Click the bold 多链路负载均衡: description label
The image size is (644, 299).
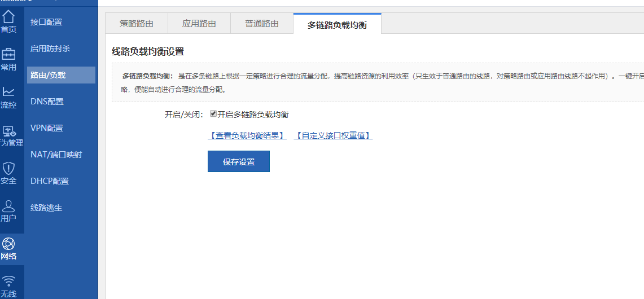(148, 76)
